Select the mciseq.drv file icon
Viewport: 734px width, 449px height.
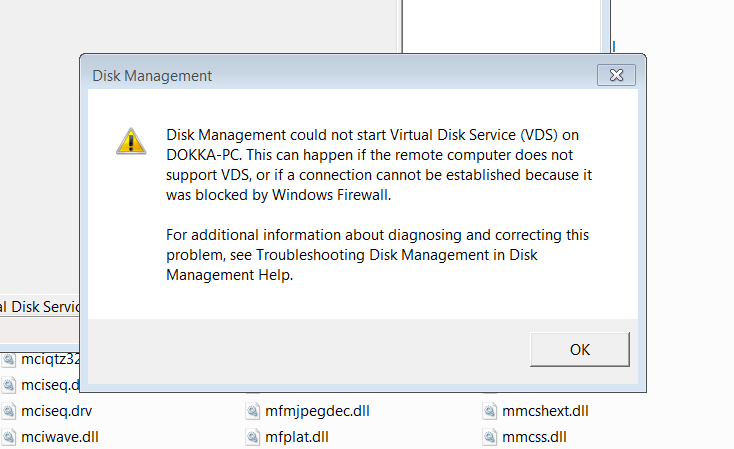[x=8, y=411]
